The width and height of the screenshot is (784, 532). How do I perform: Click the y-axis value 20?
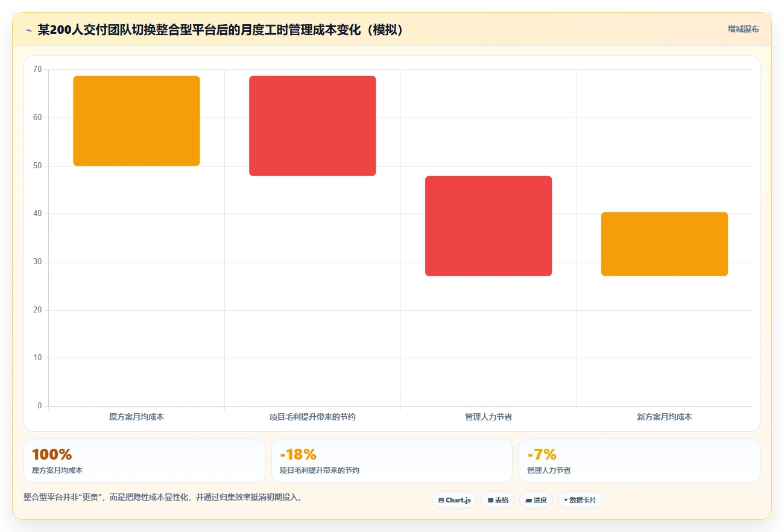click(x=37, y=309)
